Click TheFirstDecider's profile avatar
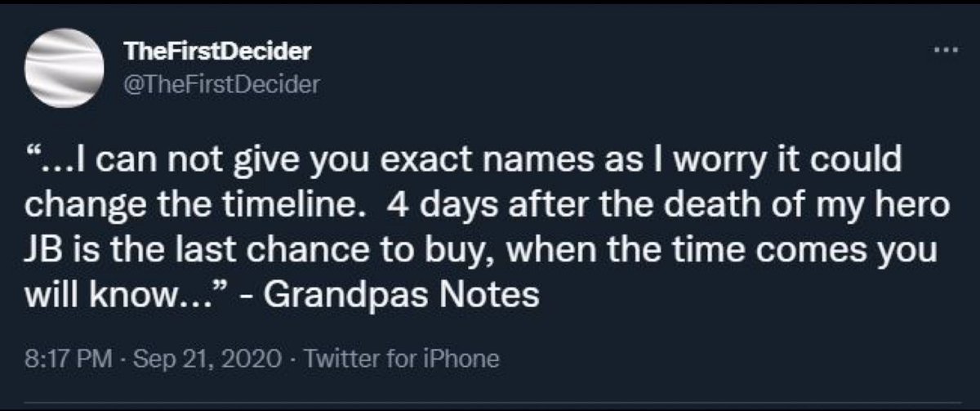 [61, 66]
